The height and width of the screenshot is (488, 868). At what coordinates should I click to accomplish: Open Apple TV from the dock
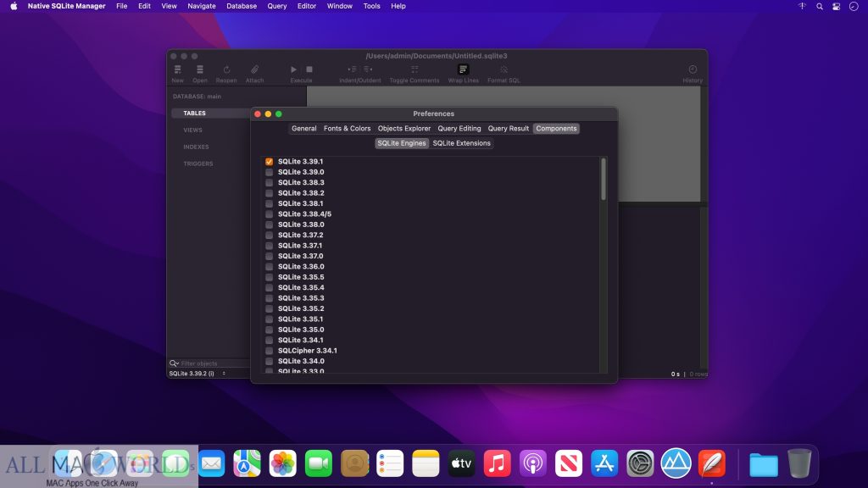coord(461,463)
